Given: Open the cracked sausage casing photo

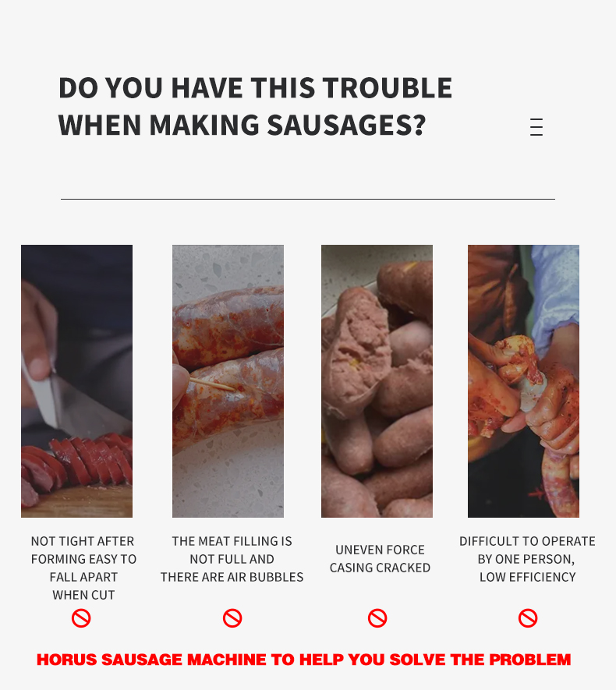Looking at the screenshot, I should (x=377, y=381).
